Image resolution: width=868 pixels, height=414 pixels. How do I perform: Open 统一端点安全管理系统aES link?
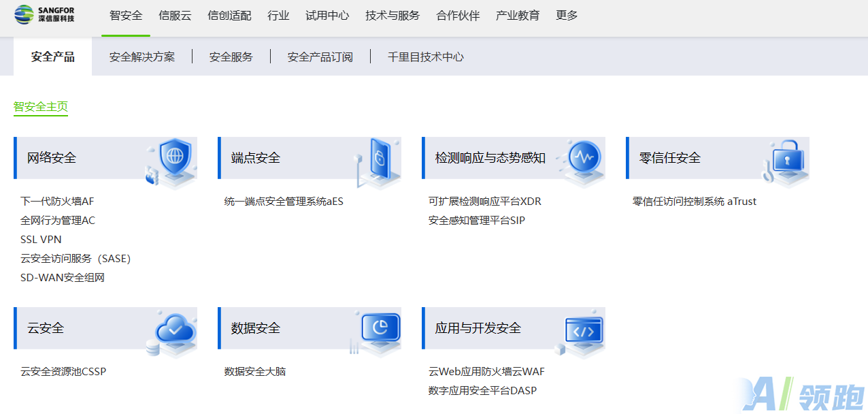tap(284, 201)
